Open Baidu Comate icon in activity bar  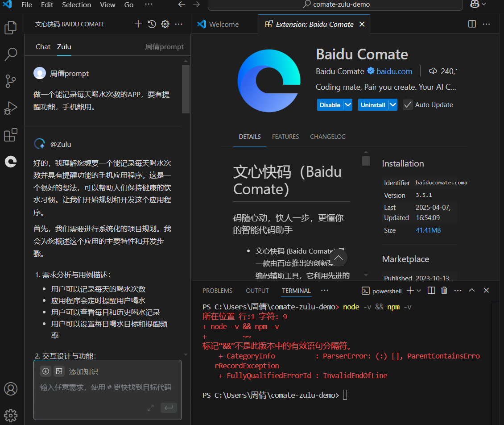(x=11, y=162)
